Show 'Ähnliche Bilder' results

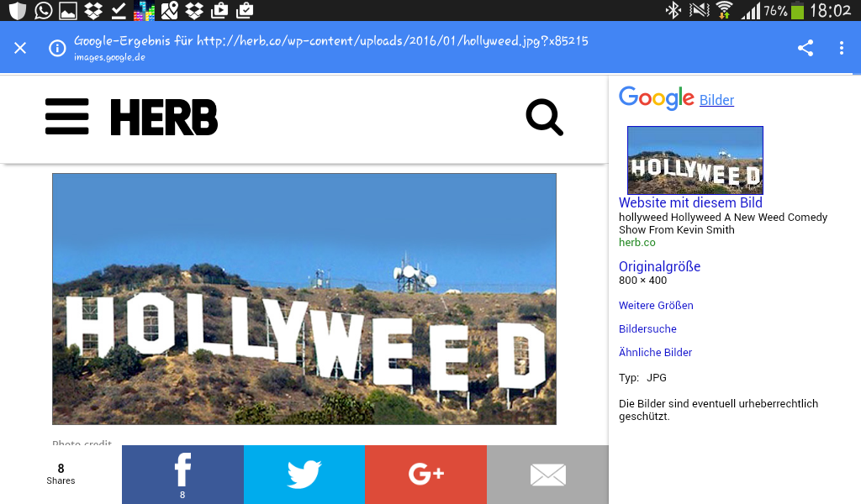655,352
